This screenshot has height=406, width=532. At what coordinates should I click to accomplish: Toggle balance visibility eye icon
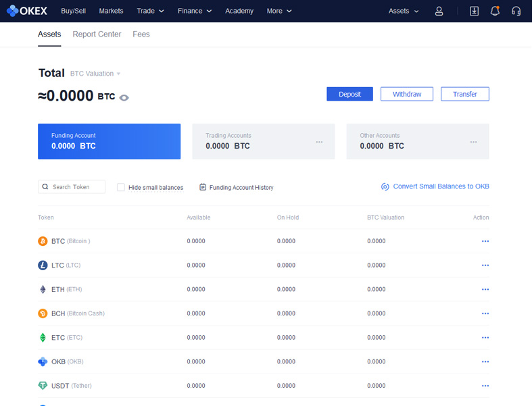[x=124, y=98]
